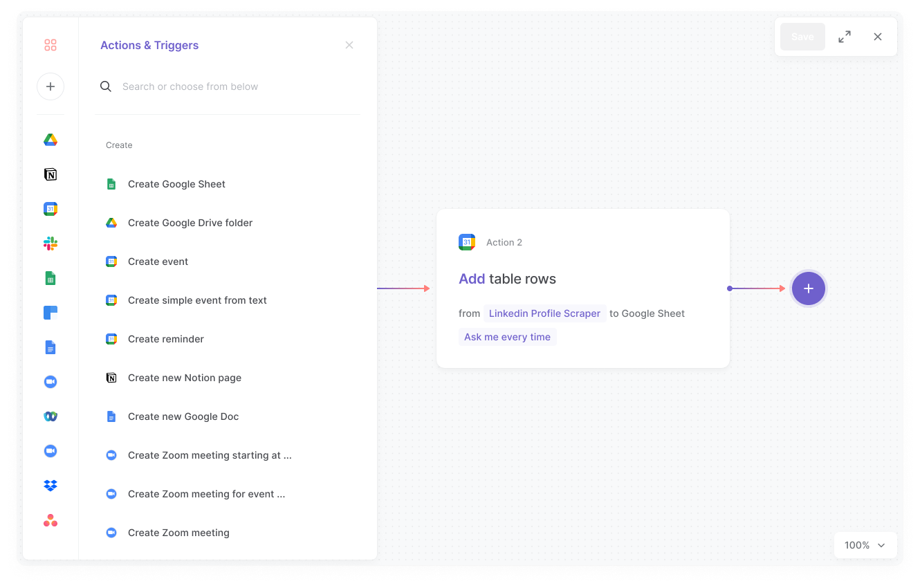Add a new step with purple plus
The width and height of the screenshot is (920, 588).
click(x=808, y=288)
